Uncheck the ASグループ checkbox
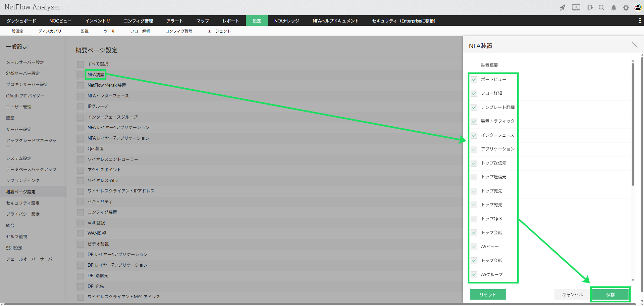Image resolution: width=644 pixels, height=306 pixels. (x=474, y=275)
